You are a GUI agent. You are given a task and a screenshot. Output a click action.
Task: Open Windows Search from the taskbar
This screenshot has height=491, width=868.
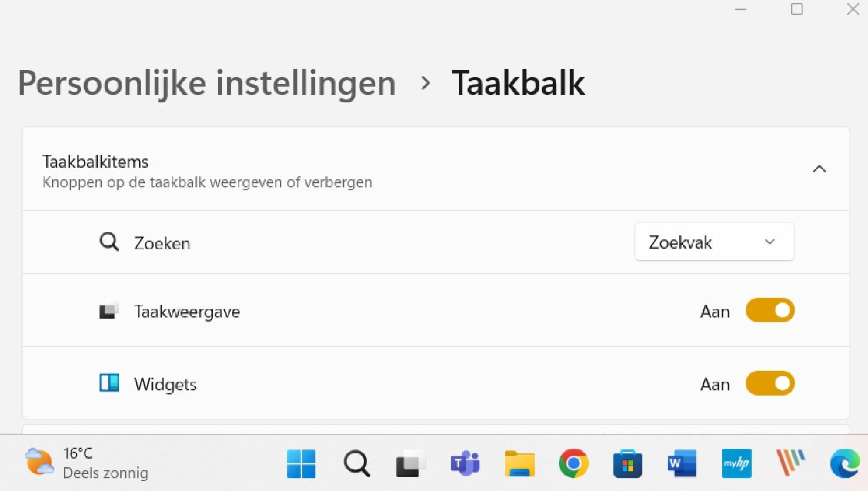[x=356, y=463]
